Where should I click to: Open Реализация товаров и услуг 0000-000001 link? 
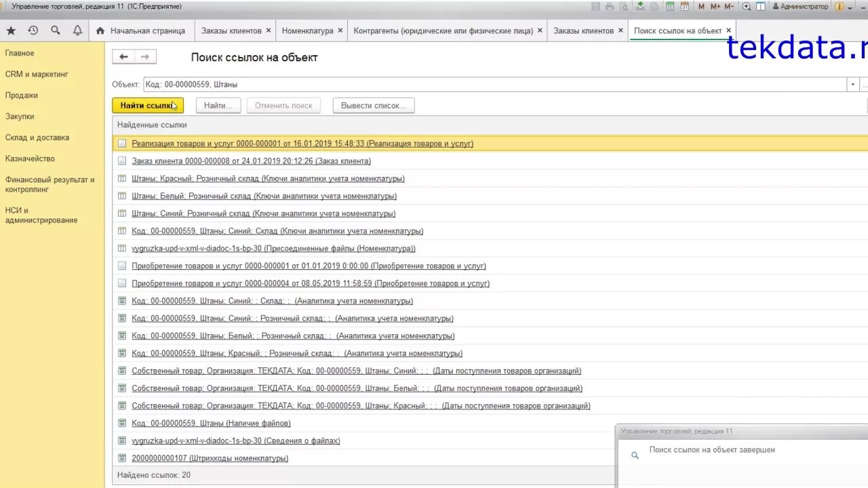[x=302, y=144]
